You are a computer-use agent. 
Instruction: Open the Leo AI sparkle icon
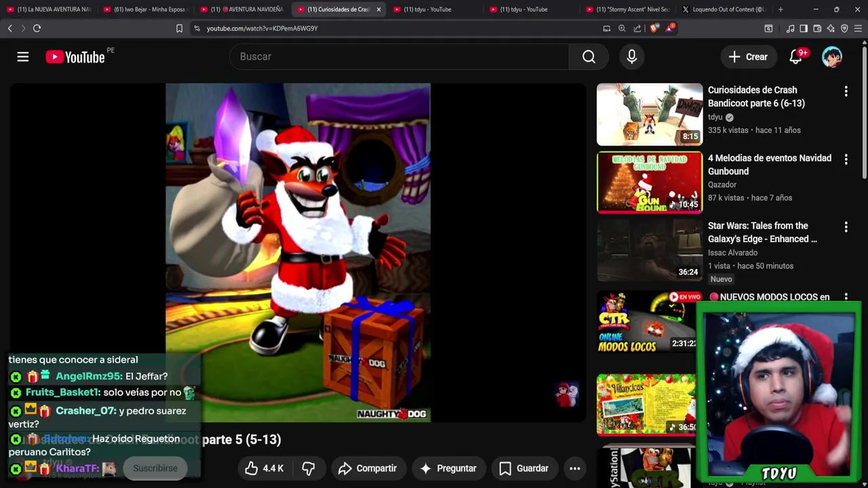pos(831,28)
